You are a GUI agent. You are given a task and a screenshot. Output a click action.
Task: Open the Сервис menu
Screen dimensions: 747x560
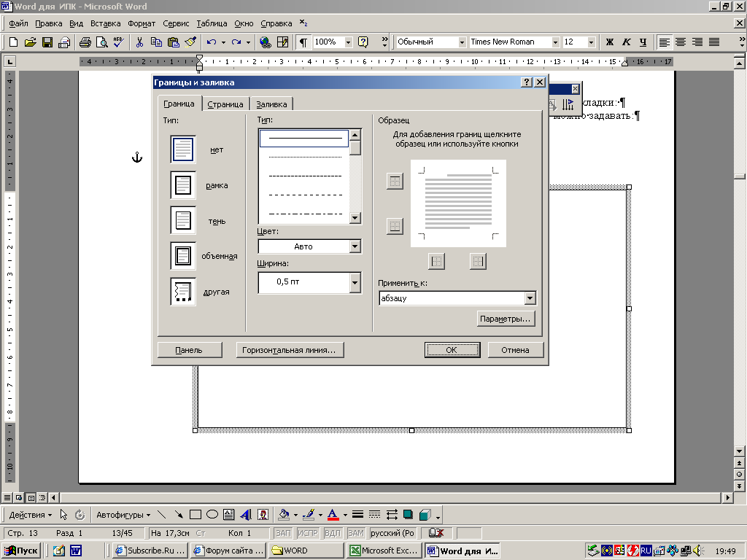pos(176,23)
